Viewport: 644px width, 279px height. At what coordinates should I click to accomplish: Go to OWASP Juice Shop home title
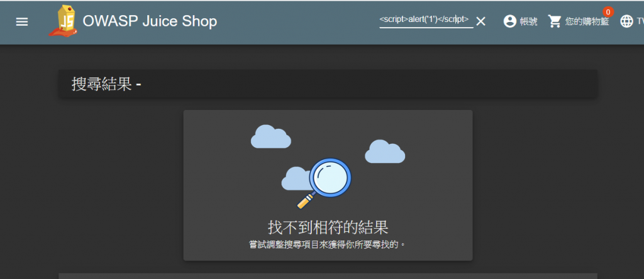pyautogui.click(x=150, y=21)
